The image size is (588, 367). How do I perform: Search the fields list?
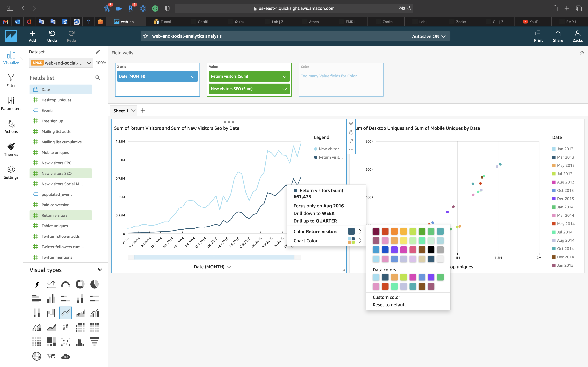(98, 78)
